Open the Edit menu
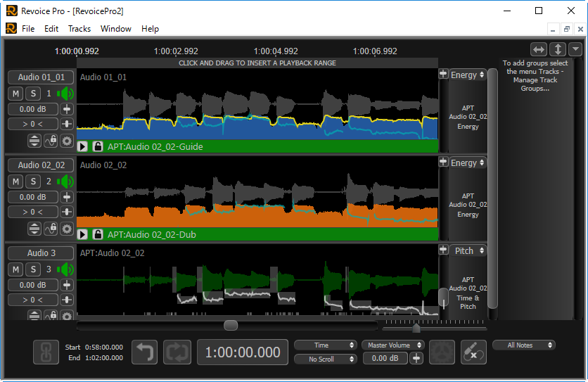Screen dimensions: 588x382 pyautogui.click(x=51, y=29)
